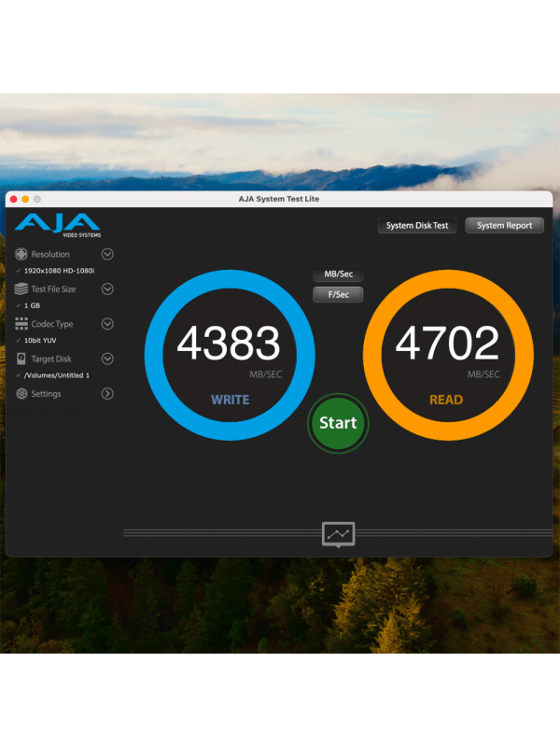Click the Codec Type grid icon

tap(21, 323)
